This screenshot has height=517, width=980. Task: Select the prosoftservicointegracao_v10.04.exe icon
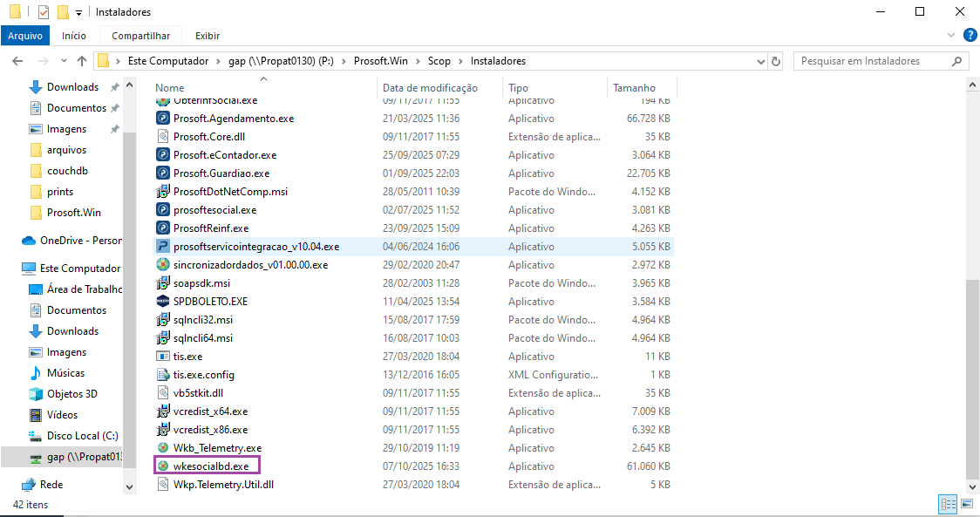[162, 247]
